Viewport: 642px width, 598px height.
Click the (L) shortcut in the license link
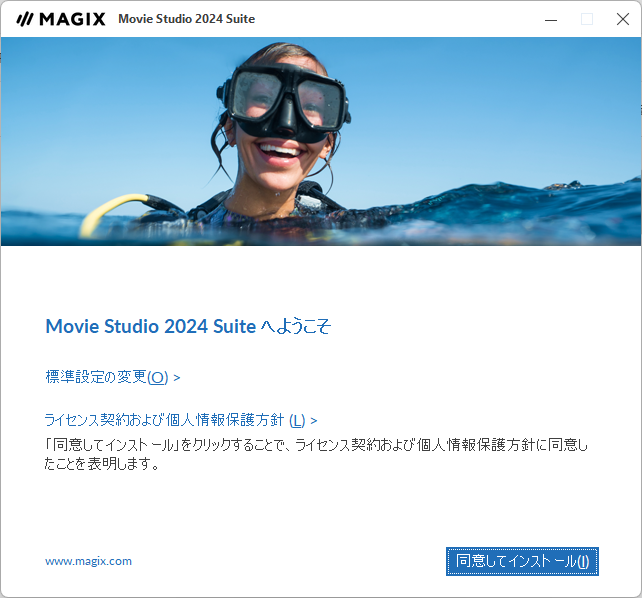pyautogui.click(x=297, y=420)
